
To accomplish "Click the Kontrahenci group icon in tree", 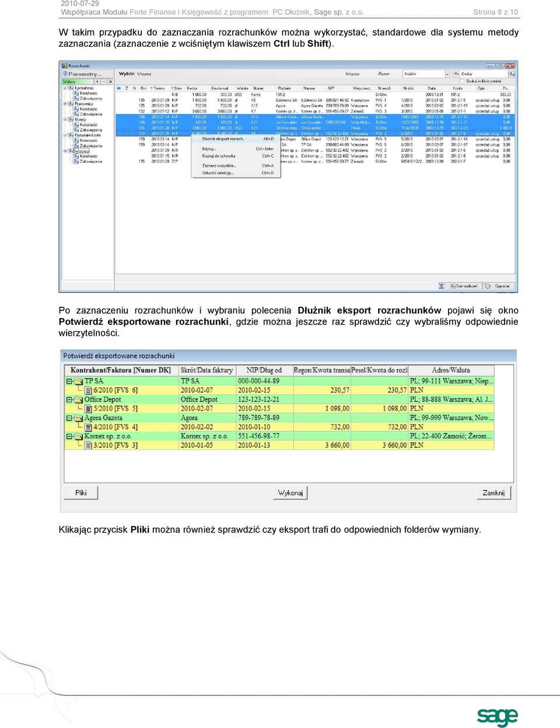I will coord(70,88).
